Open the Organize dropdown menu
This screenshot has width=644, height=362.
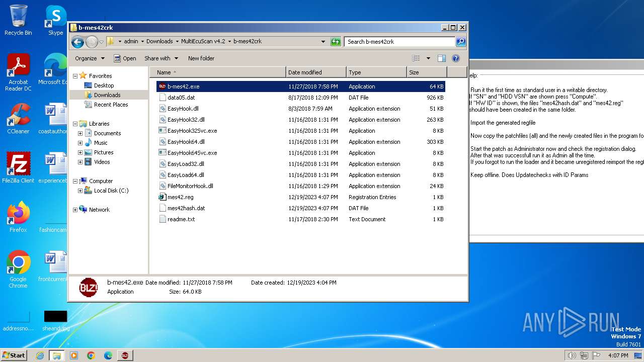(90, 58)
